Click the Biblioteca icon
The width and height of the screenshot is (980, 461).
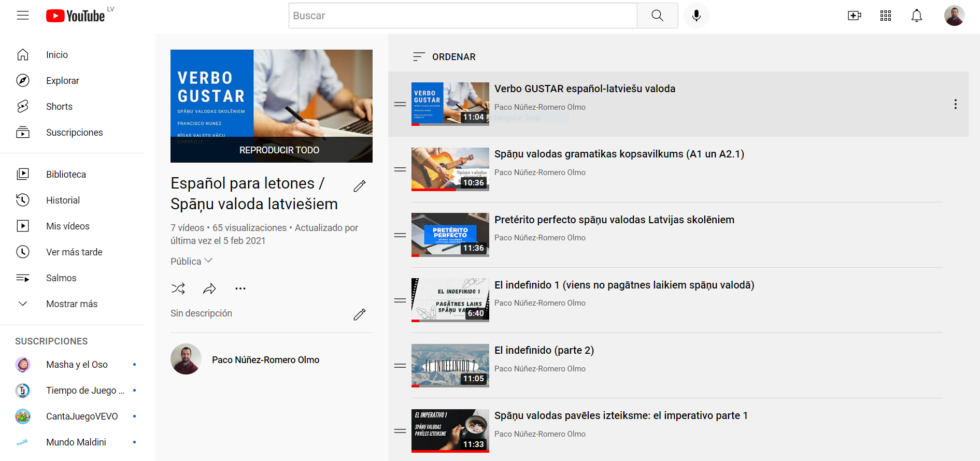pyautogui.click(x=23, y=174)
